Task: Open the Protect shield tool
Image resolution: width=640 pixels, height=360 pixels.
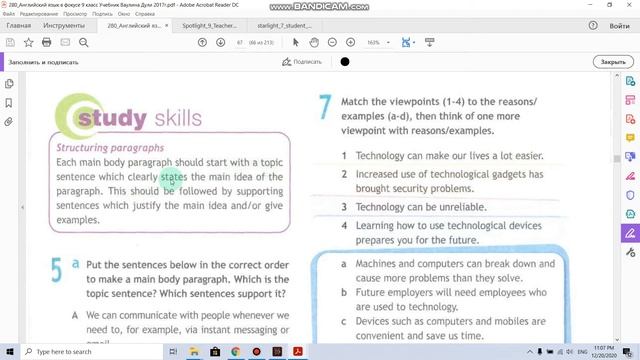Action: pos(630,195)
